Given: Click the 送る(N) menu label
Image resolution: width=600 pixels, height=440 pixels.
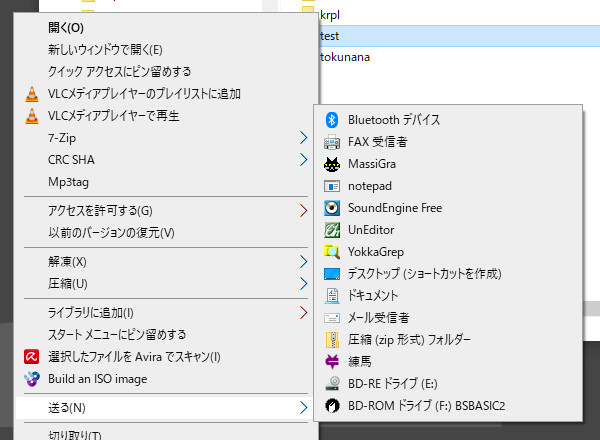Looking at the screenshot, I should tap(67, 408).
